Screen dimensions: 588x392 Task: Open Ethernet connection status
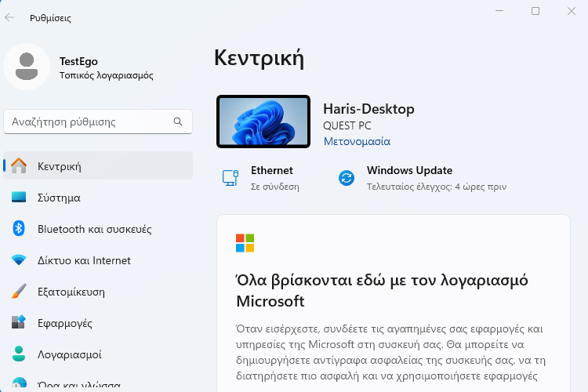(x=261, y=178)
